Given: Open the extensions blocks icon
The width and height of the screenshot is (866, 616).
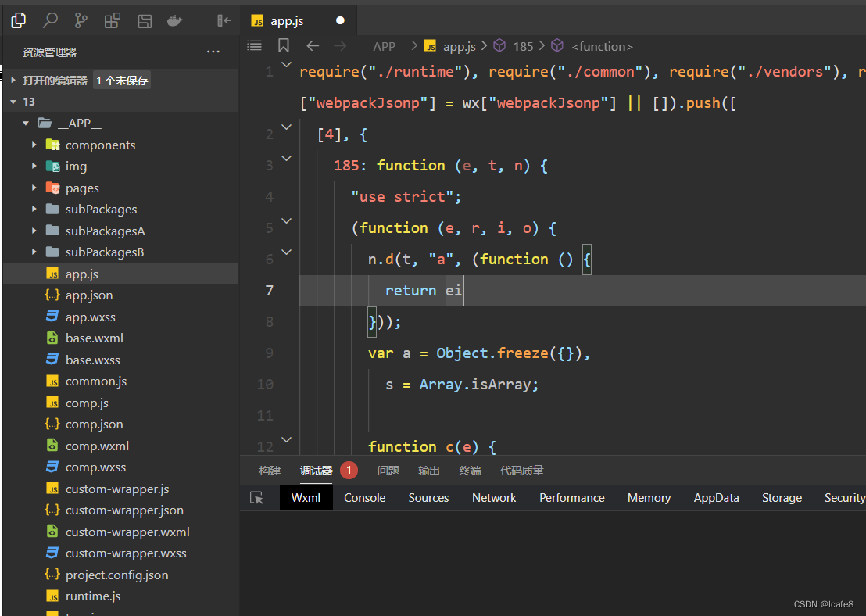Looking at the screenshot, I should pyautogui.click(x=112, y=21).
